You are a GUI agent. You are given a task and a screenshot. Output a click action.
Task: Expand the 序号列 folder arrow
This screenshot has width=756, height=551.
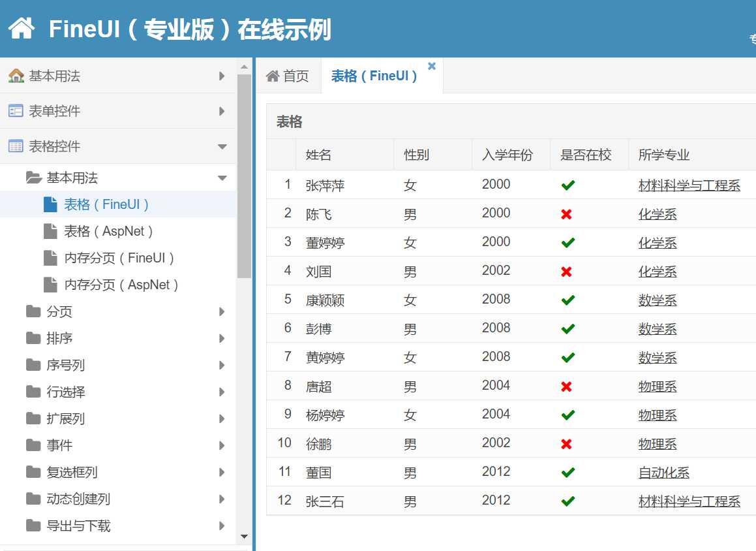pyautogui.click(x=222, y=365)
